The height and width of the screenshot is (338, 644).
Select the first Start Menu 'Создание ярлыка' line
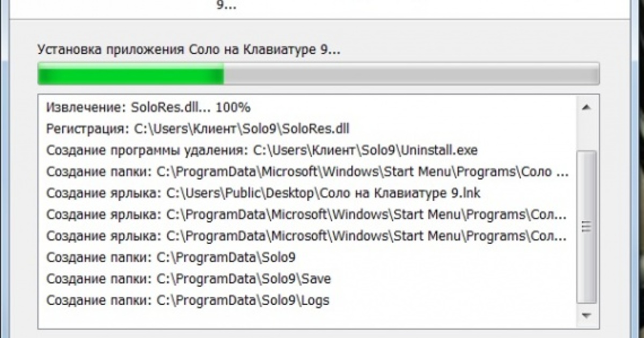306,215
